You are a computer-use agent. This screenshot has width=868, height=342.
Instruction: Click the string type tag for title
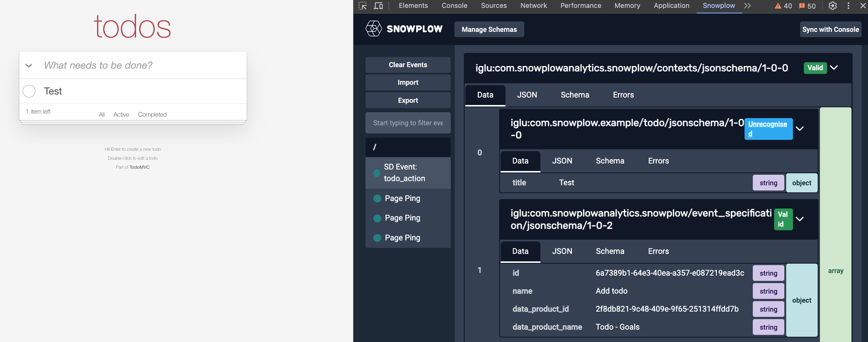(x=768, y=183)
